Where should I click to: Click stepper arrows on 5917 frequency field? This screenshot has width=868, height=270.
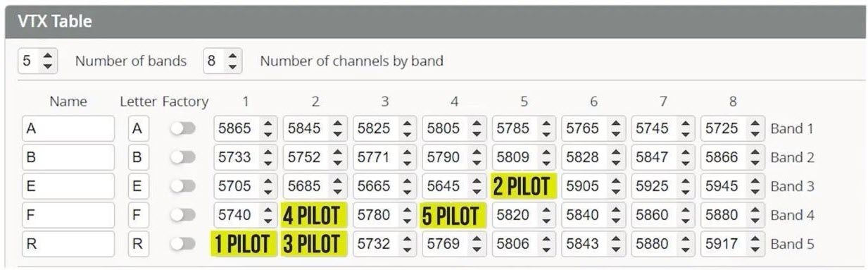[x=755, y=244]
